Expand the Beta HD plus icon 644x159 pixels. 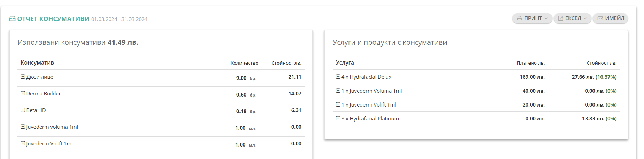(23, 110)
